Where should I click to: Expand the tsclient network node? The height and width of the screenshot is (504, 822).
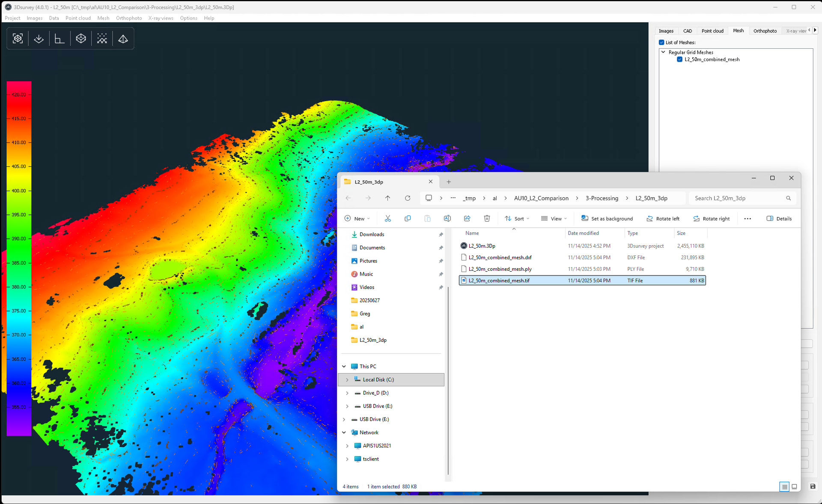[347, 459]
